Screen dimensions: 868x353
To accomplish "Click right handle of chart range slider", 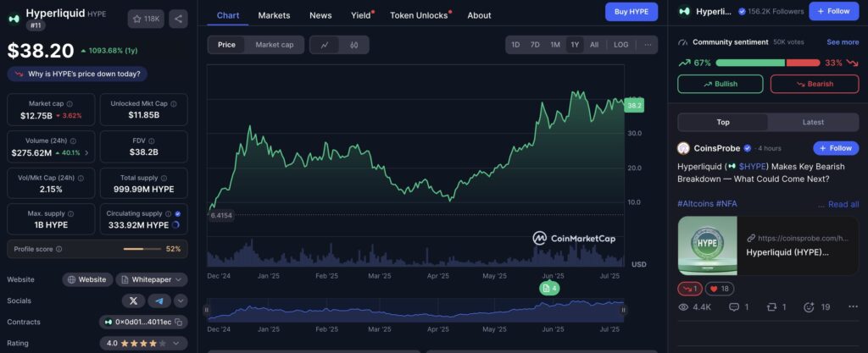I will click(x=623, y=310).
